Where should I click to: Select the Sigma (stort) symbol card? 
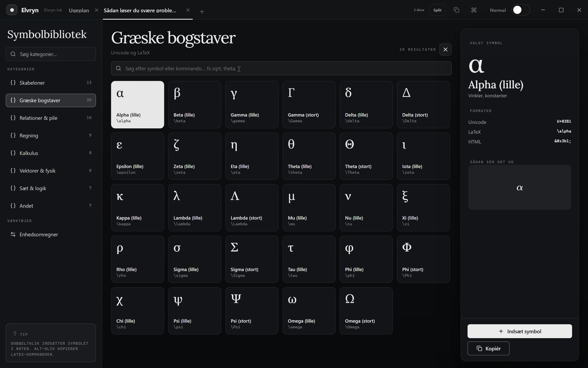(x=252, y=259)
